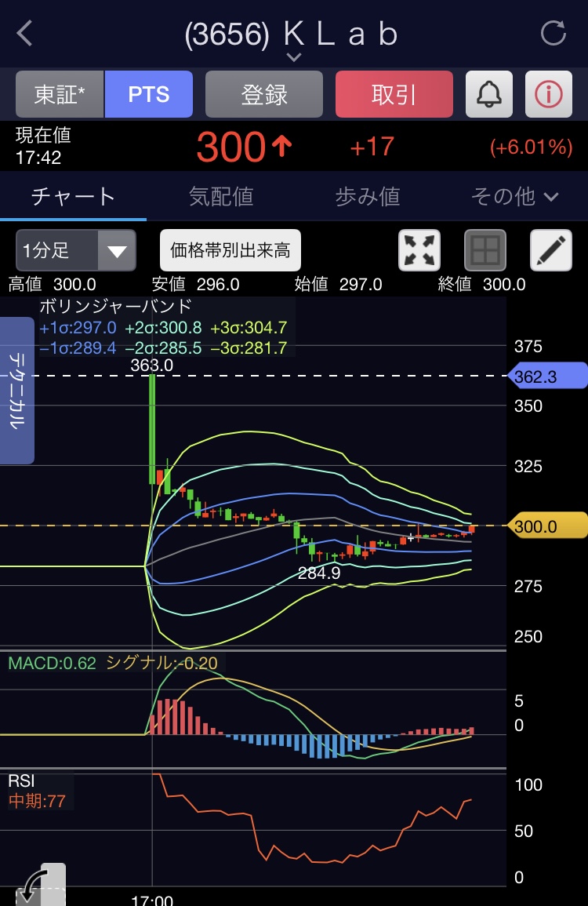Open the テクニカル side panel

coord(17,391)
